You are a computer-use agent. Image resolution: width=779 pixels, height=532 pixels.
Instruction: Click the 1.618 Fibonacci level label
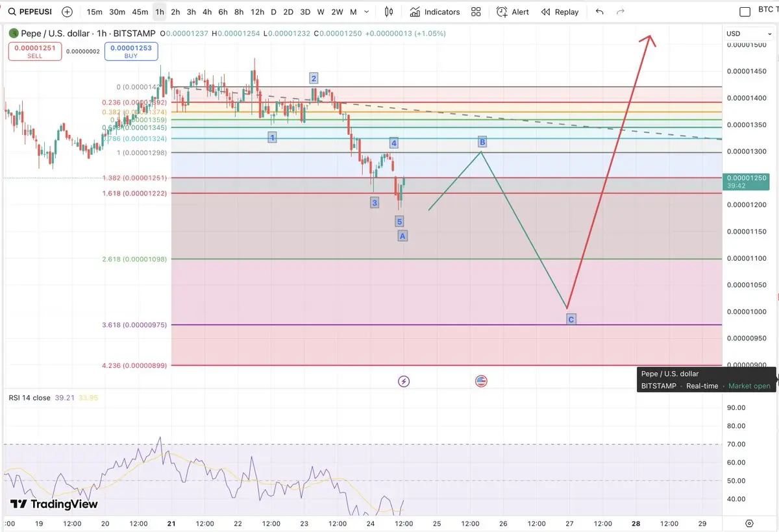(134, 193)
